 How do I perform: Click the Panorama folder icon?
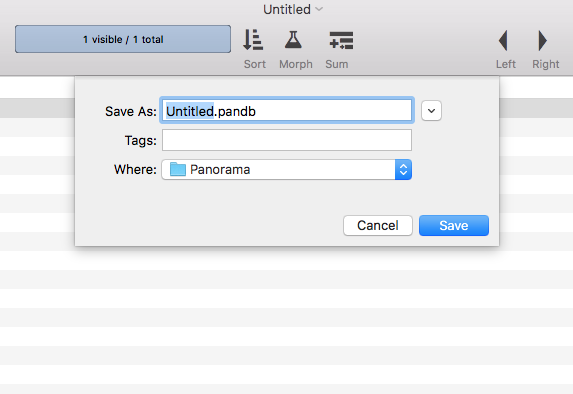pos(178,169)
